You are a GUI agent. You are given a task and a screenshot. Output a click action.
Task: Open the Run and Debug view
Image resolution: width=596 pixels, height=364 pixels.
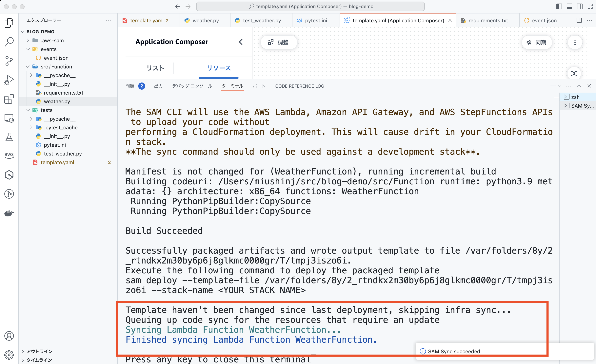[9, 80]
